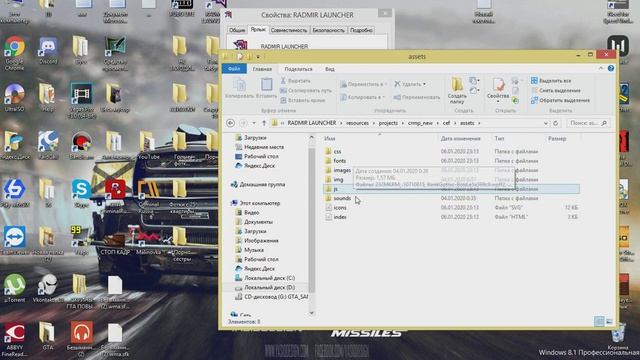This screenshot has width=640, height=360.
Task: Go back in Explorer navigation
Action: click(x=231, y=123)
